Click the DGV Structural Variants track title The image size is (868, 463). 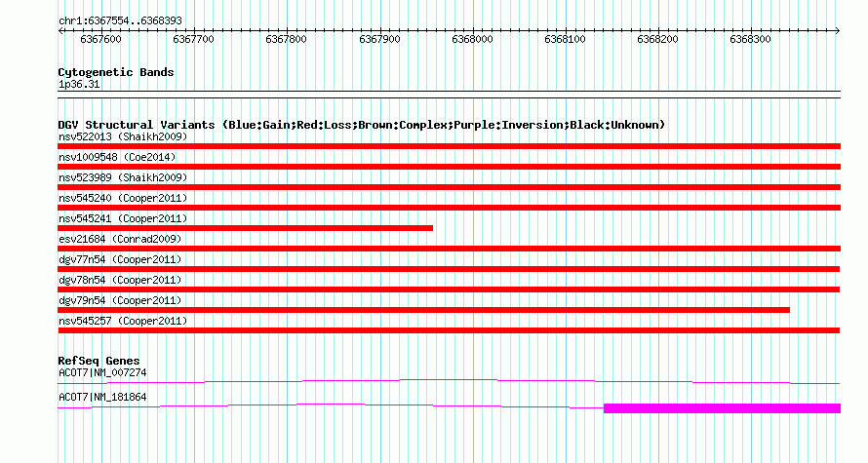click(x=362, y=125)
